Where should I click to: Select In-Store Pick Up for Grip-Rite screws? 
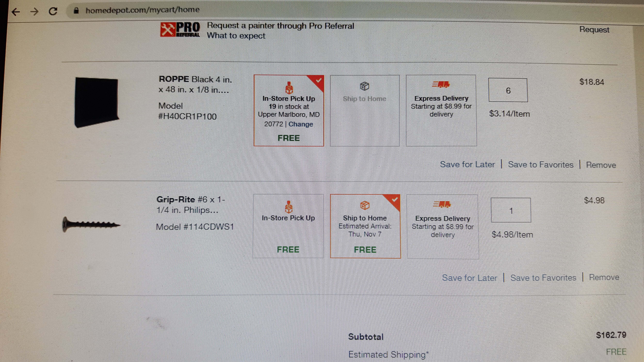click(x=288, y=226)
